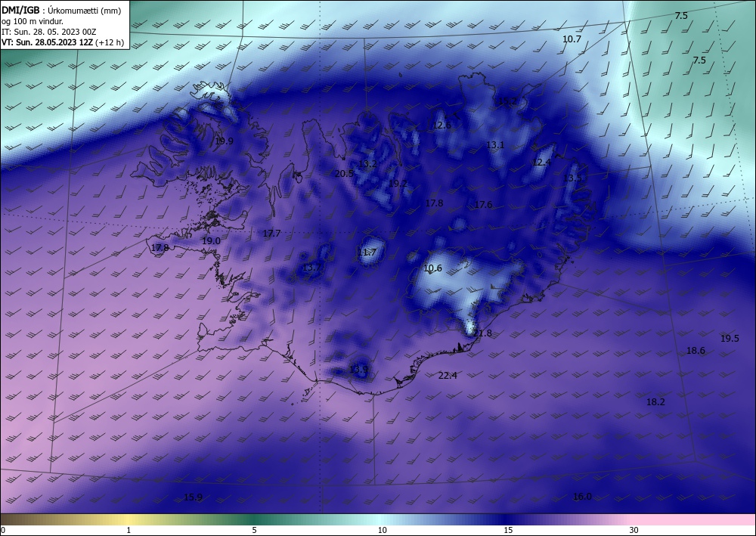756x536 pixels.
Task: Click the 15.2 value on the map
Action: pos(508,101)
